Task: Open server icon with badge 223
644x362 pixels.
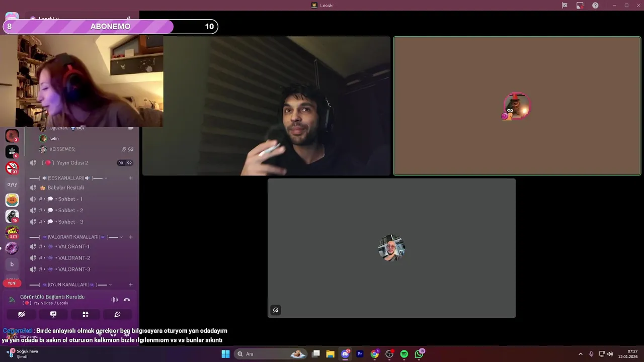Action: click(12, 232)
